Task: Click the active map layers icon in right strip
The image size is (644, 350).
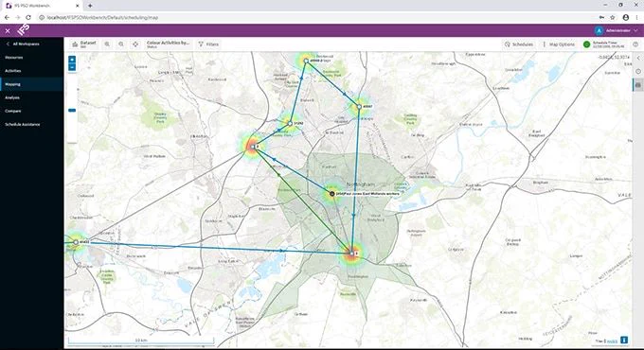Action: point(637,85)
